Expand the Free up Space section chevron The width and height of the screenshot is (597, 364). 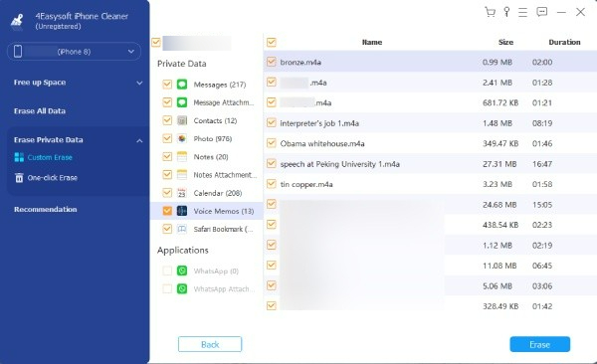click(139, 83)
